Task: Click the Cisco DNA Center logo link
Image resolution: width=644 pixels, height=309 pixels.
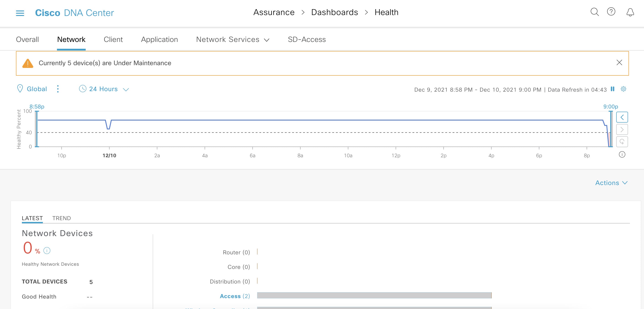Action: (x=75, y=13)
